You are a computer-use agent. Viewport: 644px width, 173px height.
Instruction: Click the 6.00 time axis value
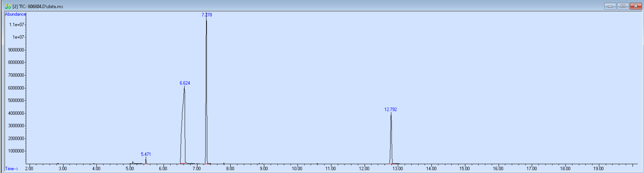pyautogui.click(x=163, y=168)
